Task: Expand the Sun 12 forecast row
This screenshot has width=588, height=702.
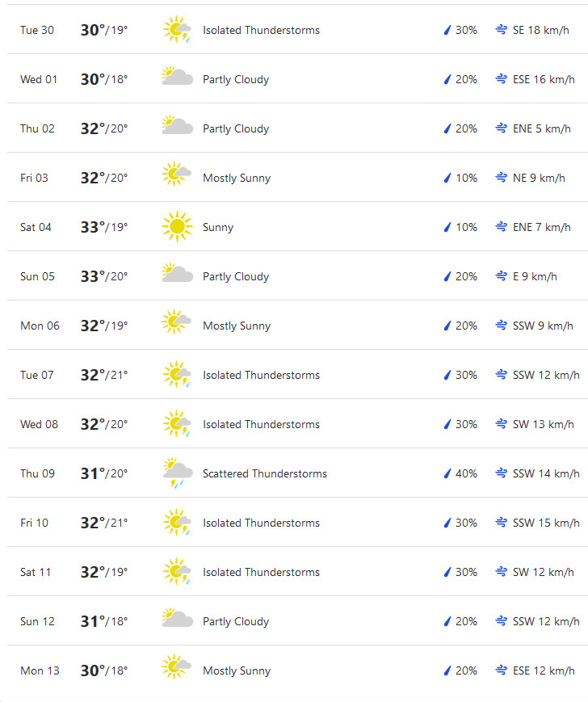Action: [297, 620]
